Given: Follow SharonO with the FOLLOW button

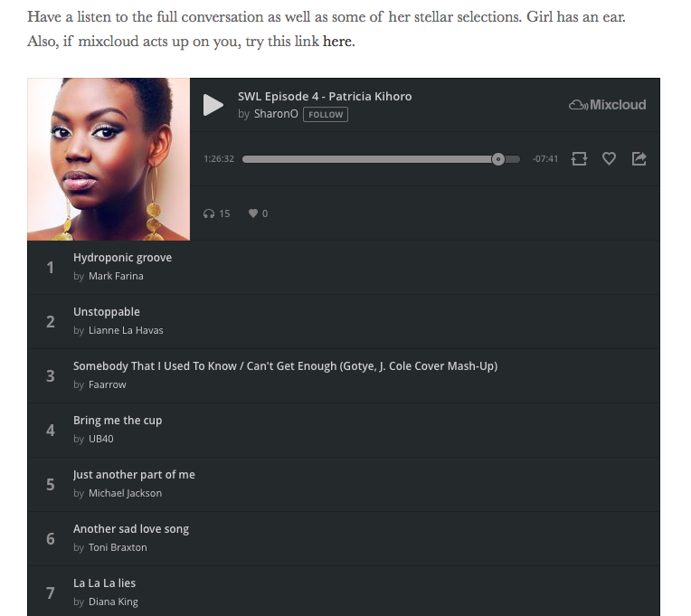Looking at the screenshot, I should pyautogui.click(x=326, y=115).
